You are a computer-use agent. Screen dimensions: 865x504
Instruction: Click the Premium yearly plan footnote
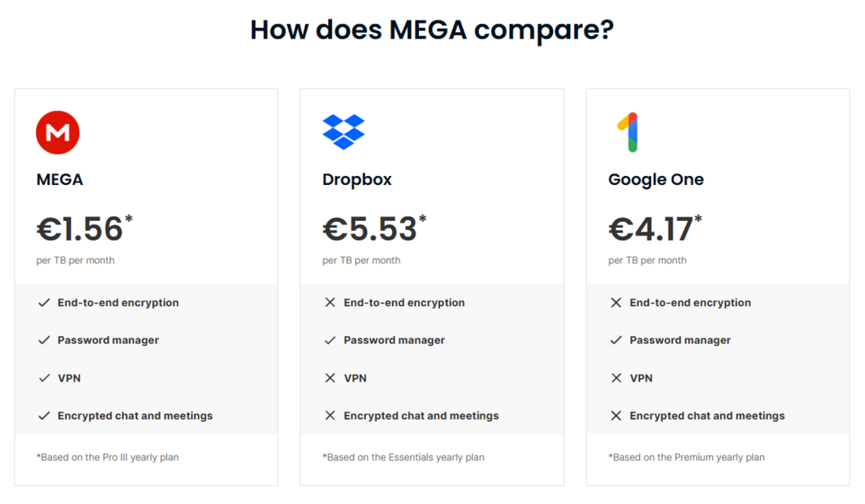tap(687, 457)
